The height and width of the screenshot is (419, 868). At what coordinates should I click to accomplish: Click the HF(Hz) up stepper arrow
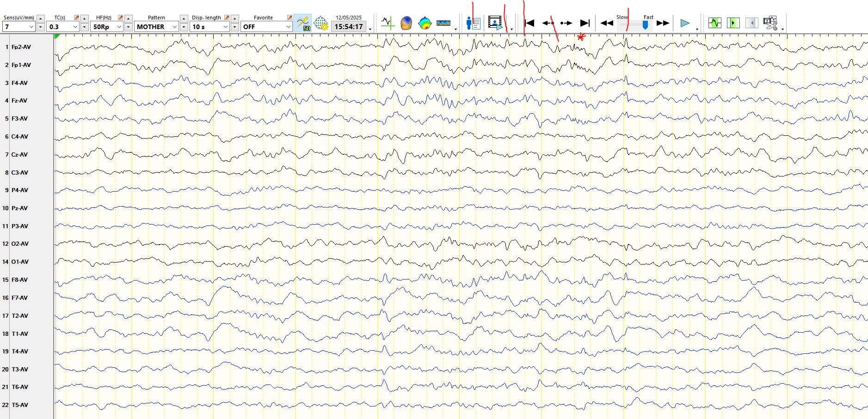click(129, 18)
